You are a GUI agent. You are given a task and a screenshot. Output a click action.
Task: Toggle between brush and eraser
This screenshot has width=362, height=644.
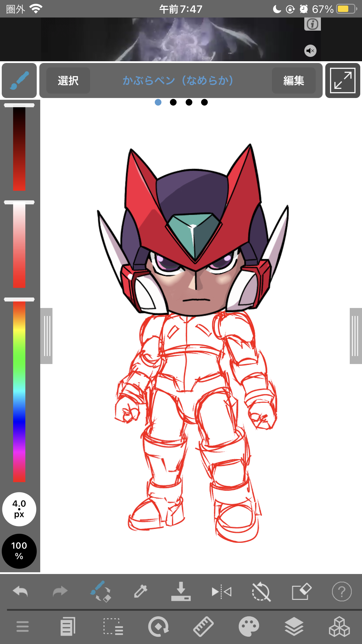coord(101,591)
